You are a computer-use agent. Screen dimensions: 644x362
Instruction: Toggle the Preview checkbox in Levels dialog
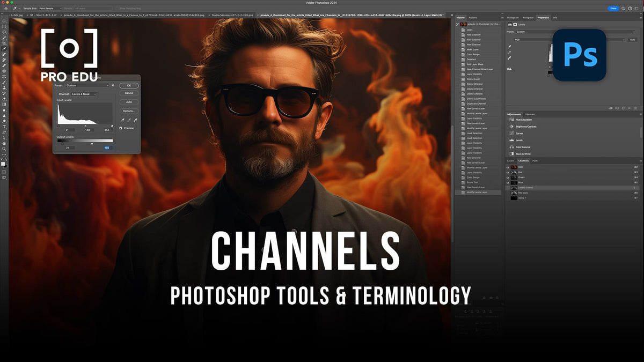(121, 128)
